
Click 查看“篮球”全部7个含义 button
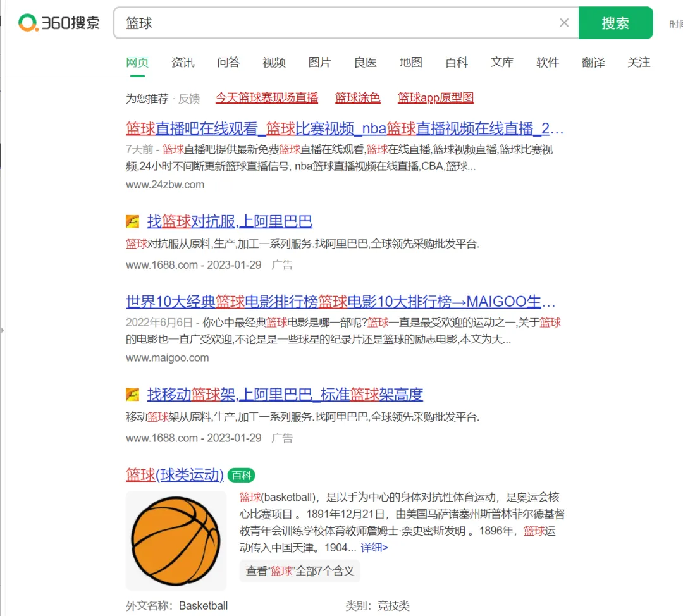(300, 570)
